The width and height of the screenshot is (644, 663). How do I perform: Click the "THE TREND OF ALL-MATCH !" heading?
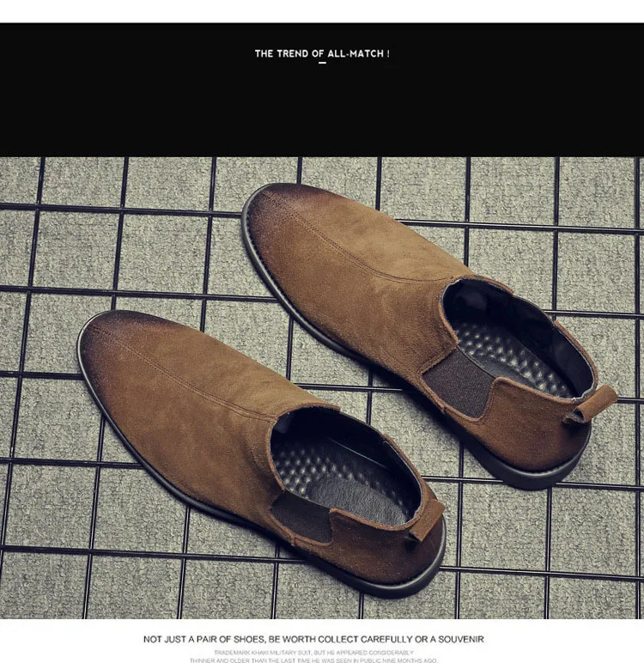point(322,54)
